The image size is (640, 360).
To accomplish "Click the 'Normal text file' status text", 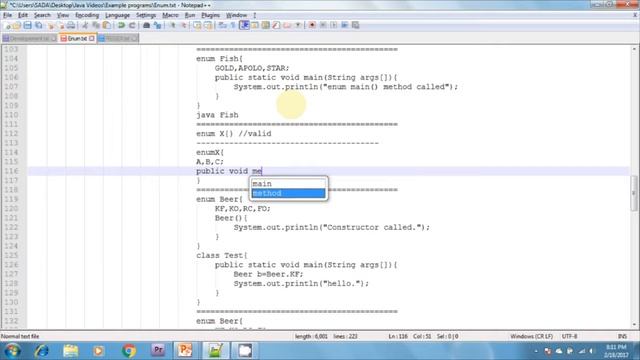I will pyautogui.click(x=20, y=336).
